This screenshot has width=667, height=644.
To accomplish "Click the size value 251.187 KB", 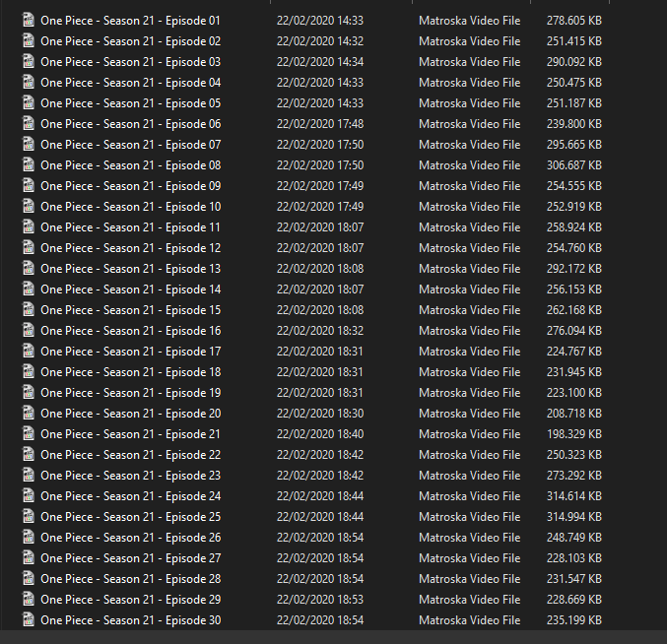I will [x=573, y=103].
